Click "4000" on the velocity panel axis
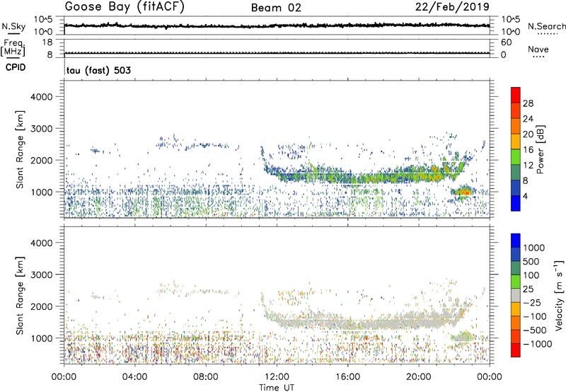Image resolution: width=566 pixels, height=392 pixels. click(x=42, y=243)
